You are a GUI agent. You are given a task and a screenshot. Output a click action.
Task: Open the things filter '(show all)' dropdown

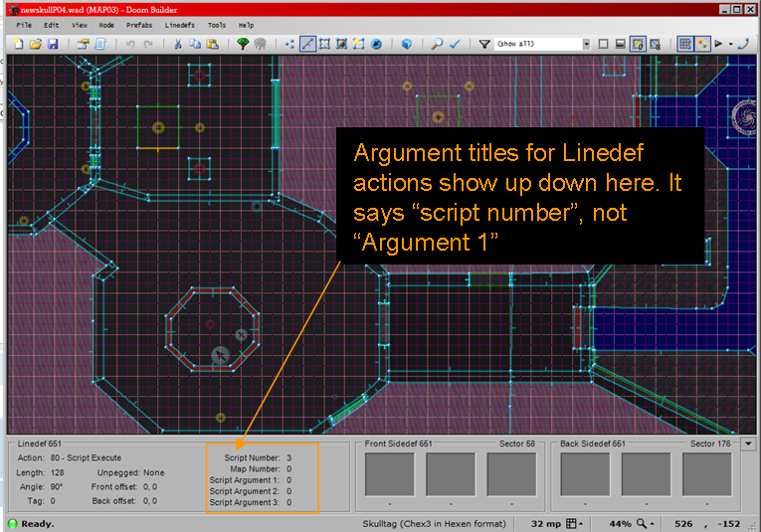click(586, 44)
